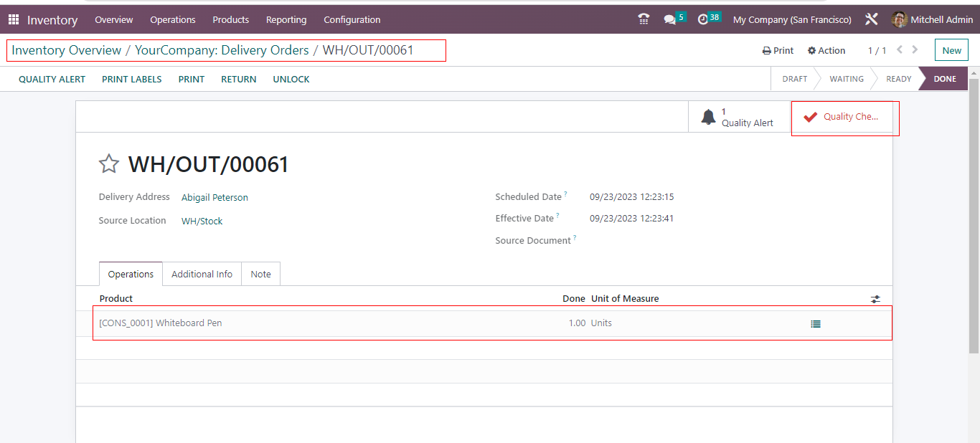Click the Abigail Peterson delivery address link
The width and height of the screenshot is (980, 443).
coord(215,197)
